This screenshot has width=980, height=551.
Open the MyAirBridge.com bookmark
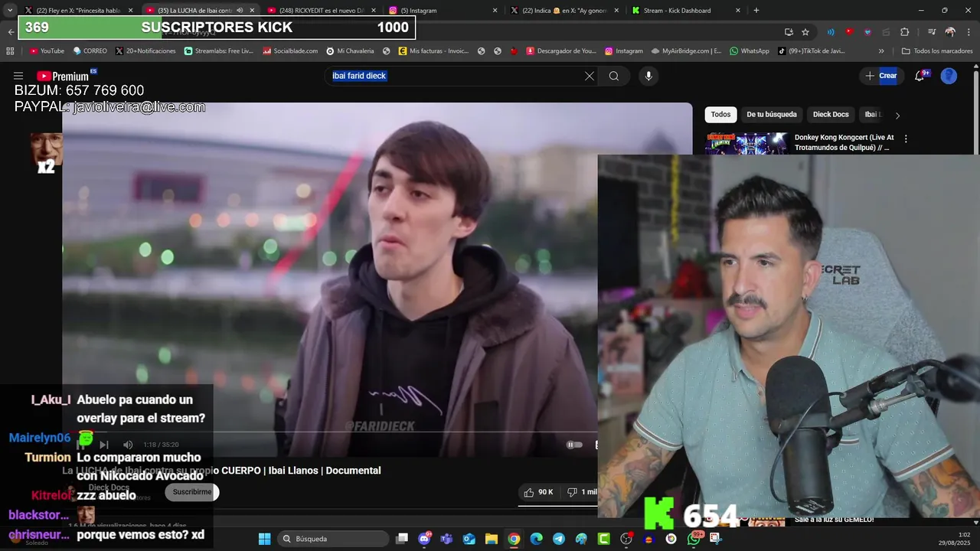point(686,51)
